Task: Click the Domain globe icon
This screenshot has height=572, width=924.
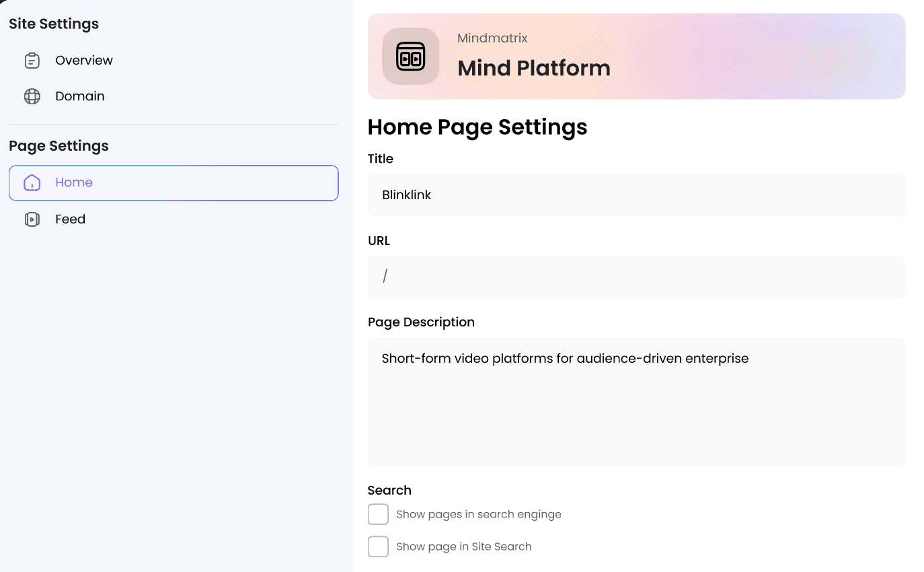Action: click(x=32, y=96)
